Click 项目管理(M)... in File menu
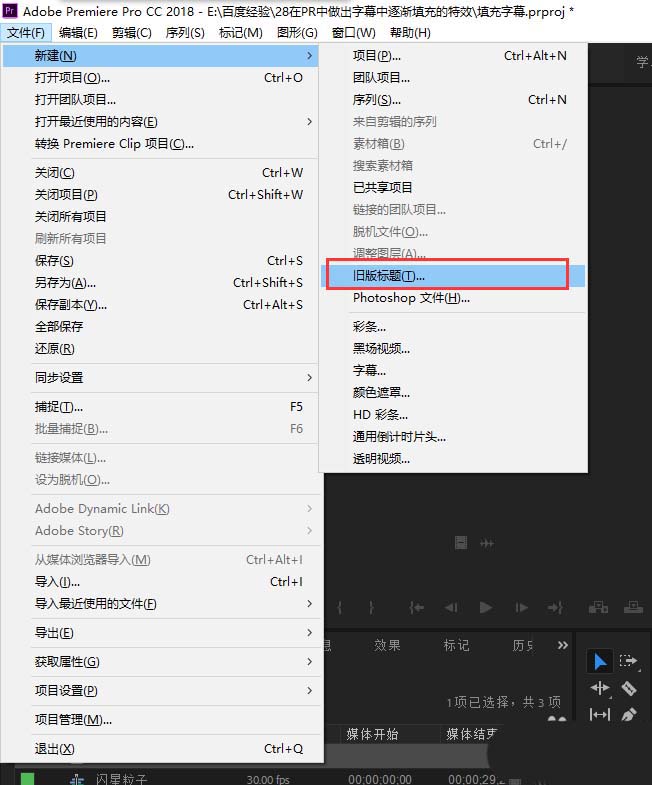Image resolution: width=652 pixels, height=785 pixels. click(160, 720)
